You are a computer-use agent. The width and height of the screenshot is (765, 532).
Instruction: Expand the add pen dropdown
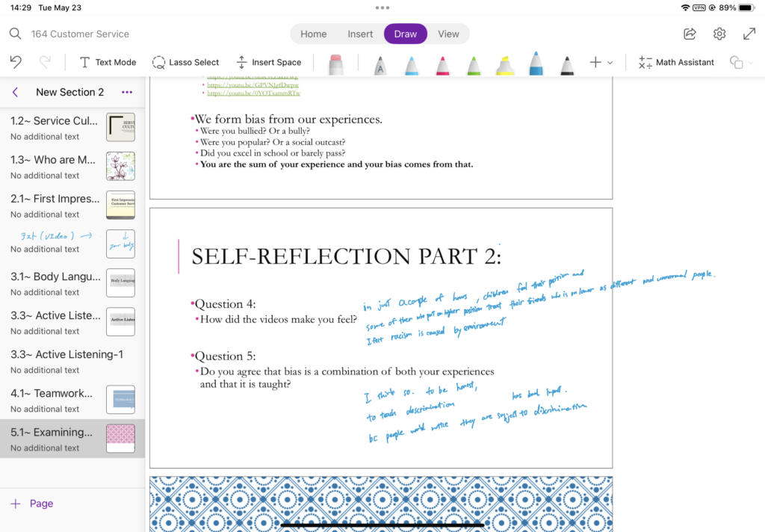point(601,63)
